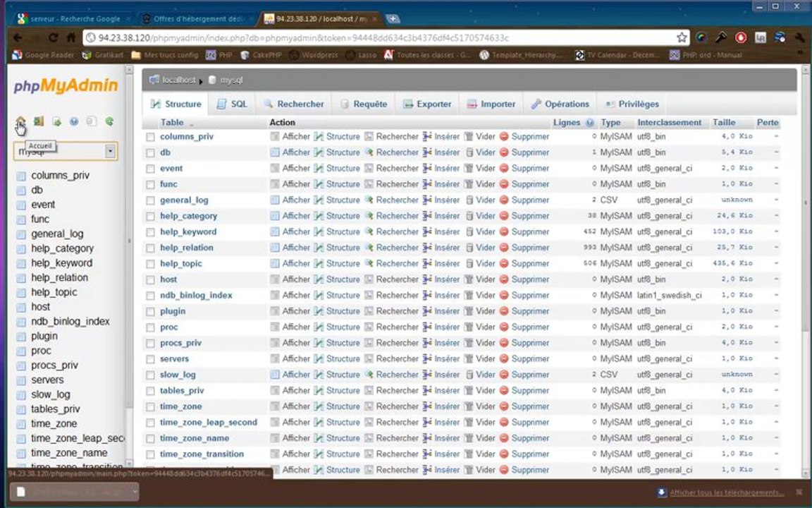Switch to the Structure tab
Viewport: 812px width, 508px height.
pyautogui.click(x=176, y=104)
